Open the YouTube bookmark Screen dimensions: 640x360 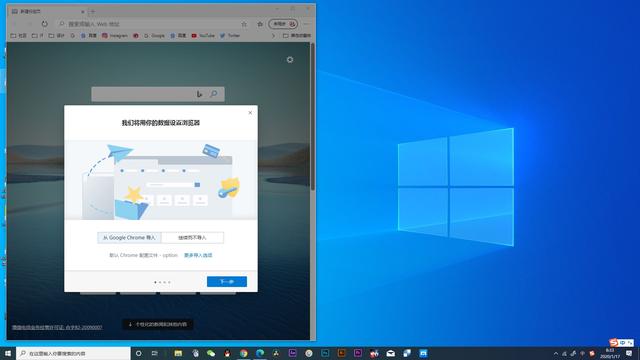(203, 36)
